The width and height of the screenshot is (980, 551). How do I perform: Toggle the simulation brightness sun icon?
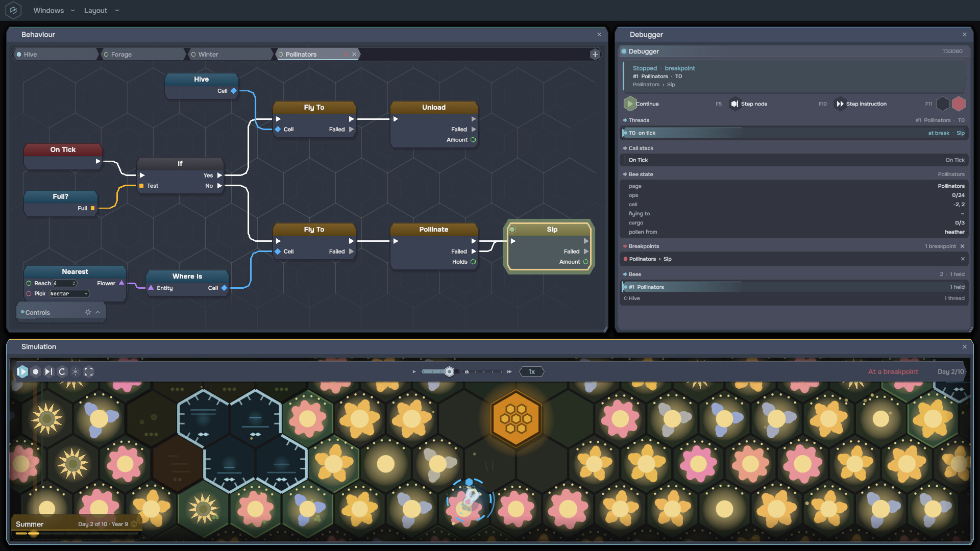[75, 371]
